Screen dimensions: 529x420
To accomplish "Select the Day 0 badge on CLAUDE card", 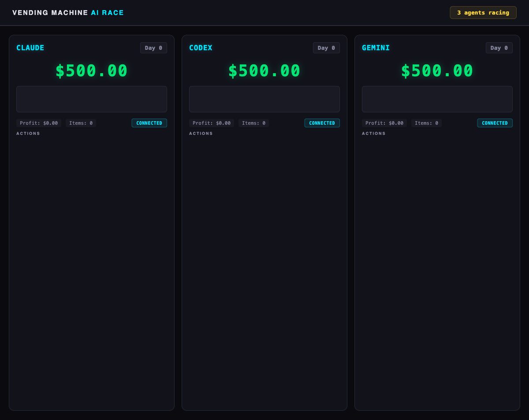I will tap(153, 48).
